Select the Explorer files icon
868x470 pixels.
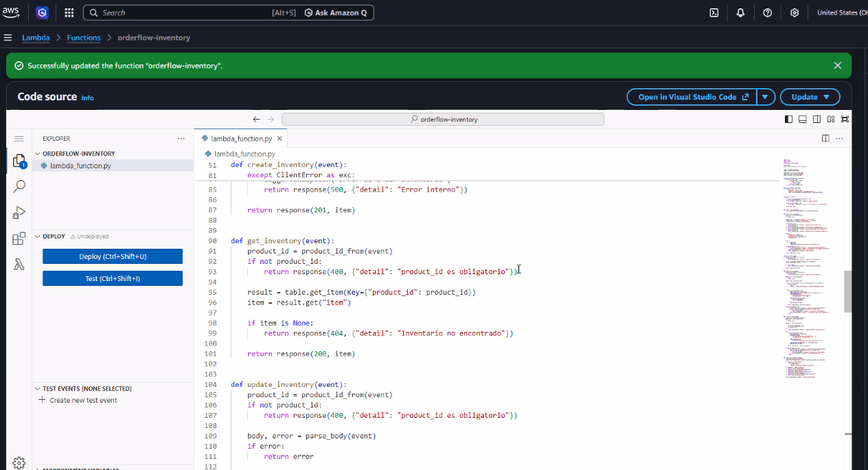tap(19, 162)
